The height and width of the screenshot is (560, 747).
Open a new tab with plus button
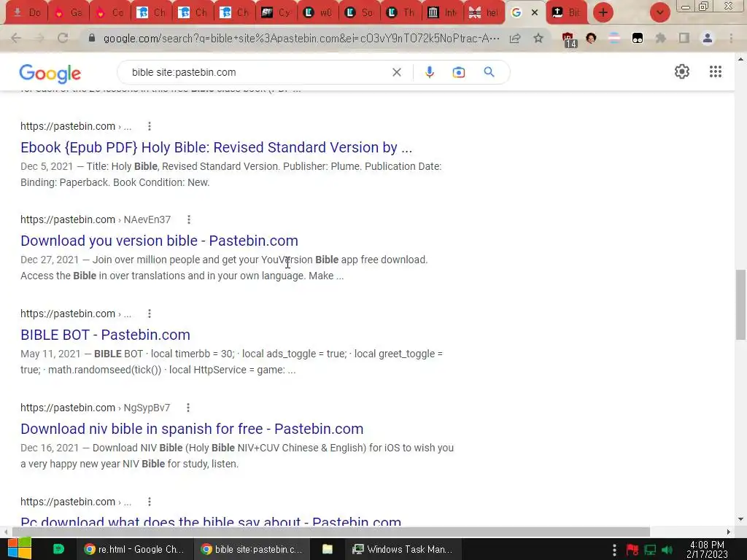pos(603,12)
